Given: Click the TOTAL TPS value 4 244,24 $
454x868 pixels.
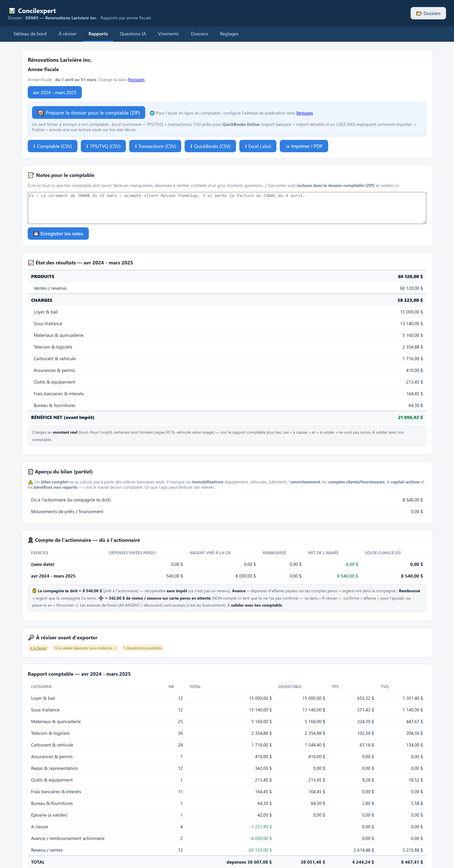Looking at the screenshot, I should pyautogui.click(x=363, y=862).
